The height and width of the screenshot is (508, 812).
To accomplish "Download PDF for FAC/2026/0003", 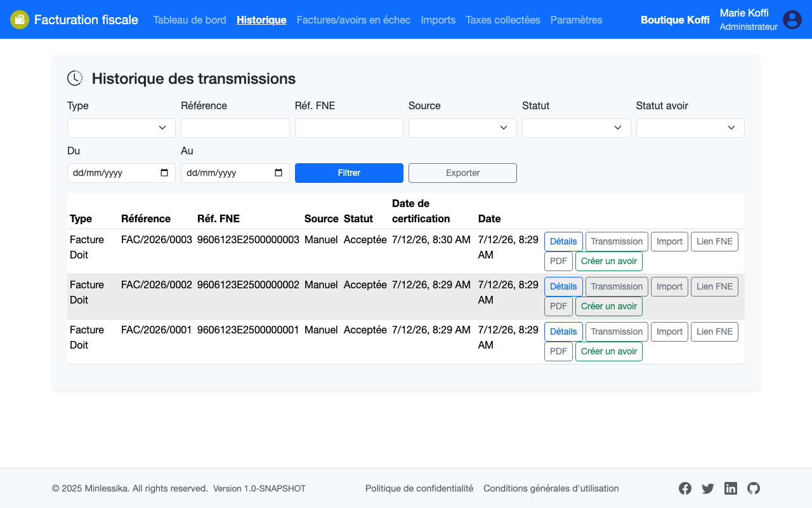I will pyautogui.click(x=558, y=261).
